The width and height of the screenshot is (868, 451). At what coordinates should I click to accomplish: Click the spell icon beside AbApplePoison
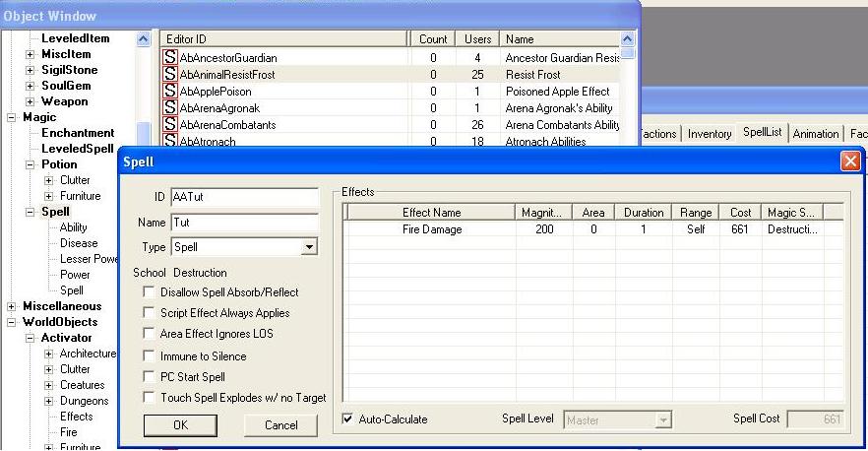point(170,91)
